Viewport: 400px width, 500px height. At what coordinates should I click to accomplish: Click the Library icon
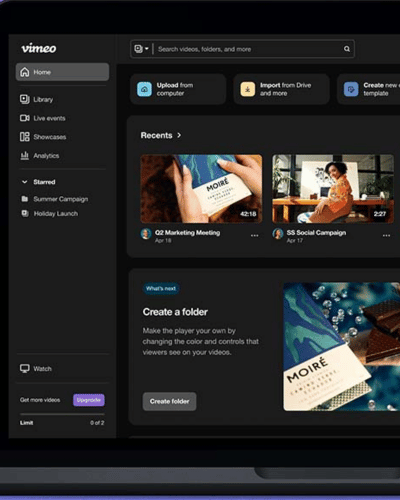25,99
